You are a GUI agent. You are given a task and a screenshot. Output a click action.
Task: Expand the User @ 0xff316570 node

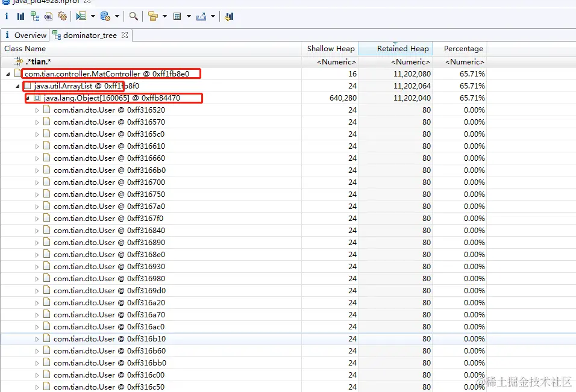click(37, 122)
